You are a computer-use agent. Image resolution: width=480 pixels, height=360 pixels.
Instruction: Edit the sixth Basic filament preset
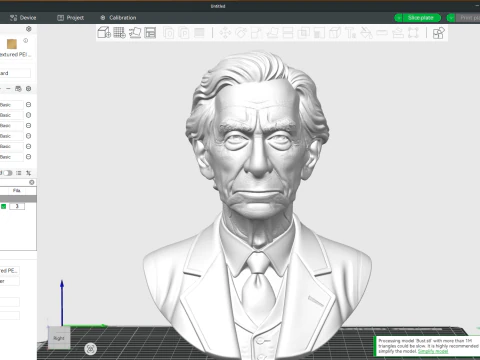click(29, 157)
